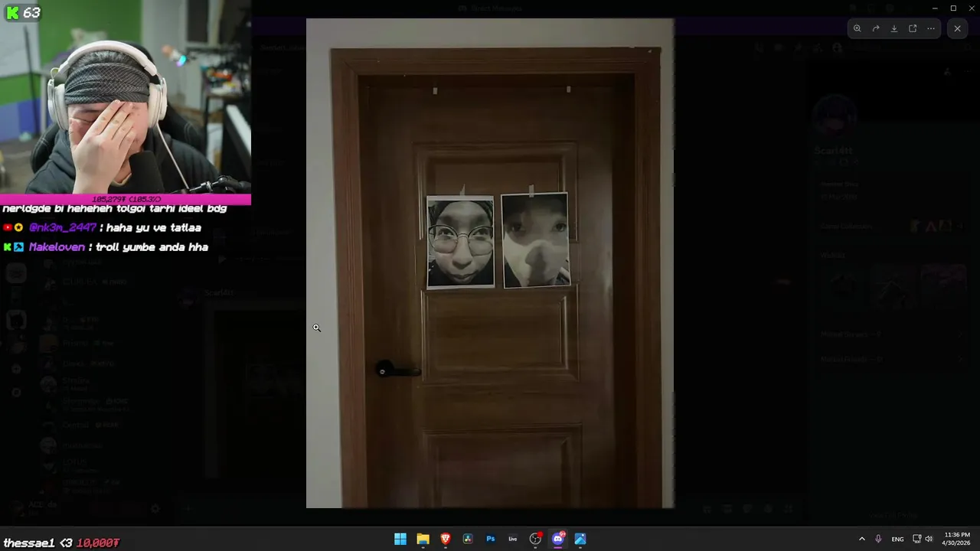Open the clock showing 11:36 PM
The image size is (980, 551).
coord(957,539)
